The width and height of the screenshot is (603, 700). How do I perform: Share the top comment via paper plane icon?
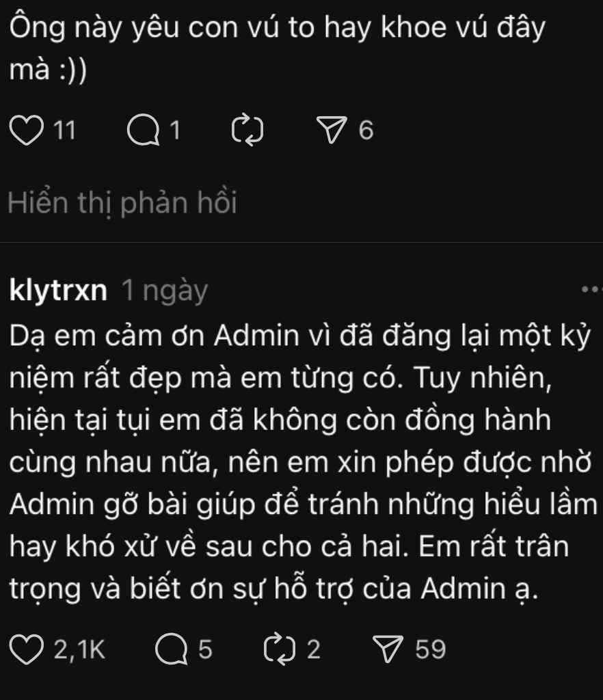(x=331, y=129)
